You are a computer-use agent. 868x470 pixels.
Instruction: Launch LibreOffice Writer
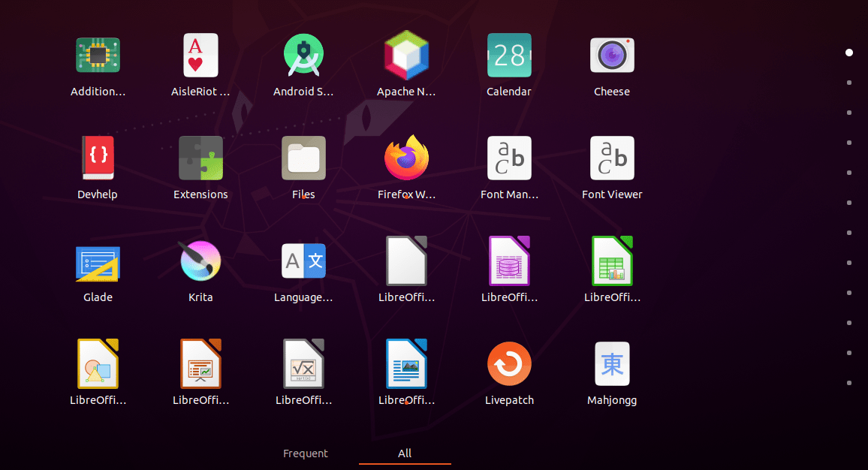pos(406,363)
